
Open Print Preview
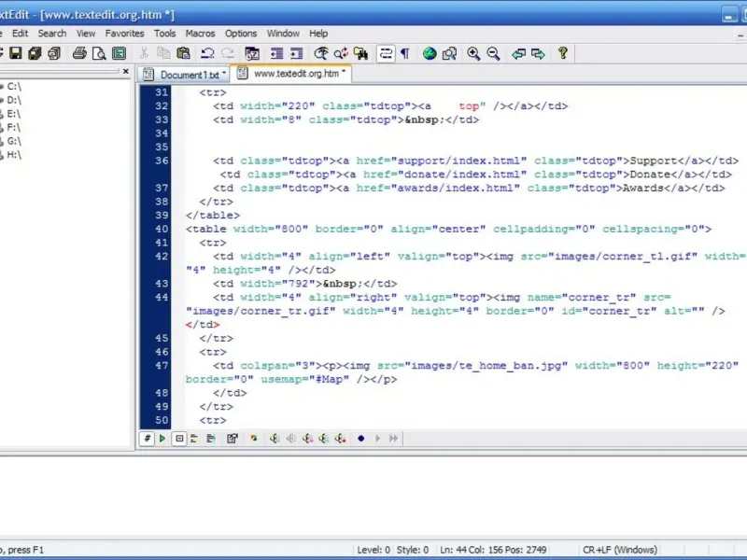99,53
